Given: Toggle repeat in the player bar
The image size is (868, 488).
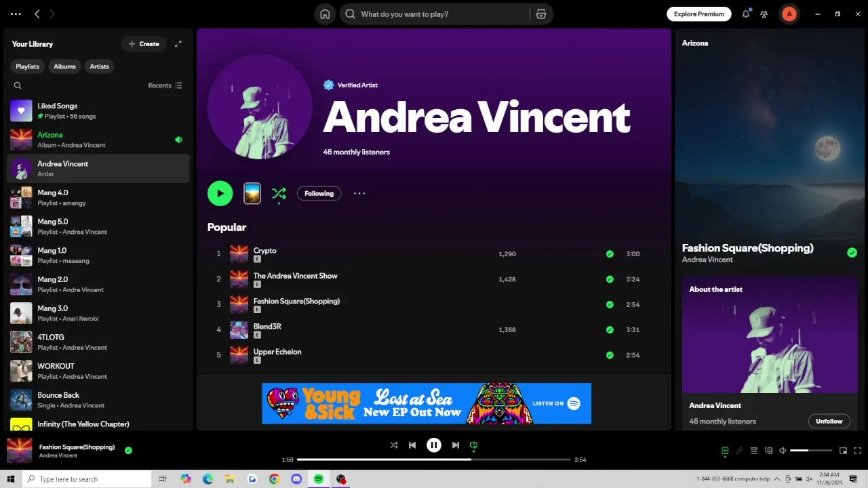Looking at the screenshot, I should [x=474, y=445].
